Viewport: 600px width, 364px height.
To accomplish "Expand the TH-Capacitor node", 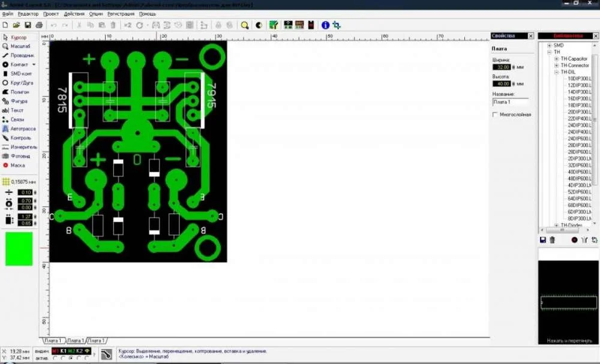I will (556, 59).
